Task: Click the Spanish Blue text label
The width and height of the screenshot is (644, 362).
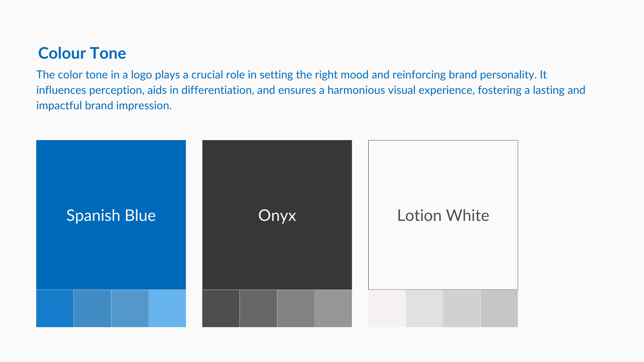Action: (x=111, y=215)
